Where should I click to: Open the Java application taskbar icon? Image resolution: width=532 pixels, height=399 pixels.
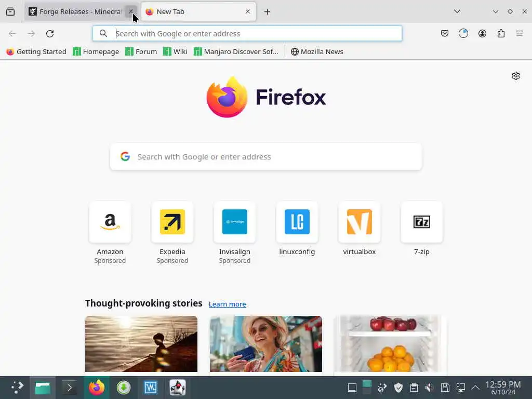click(178, 388)
